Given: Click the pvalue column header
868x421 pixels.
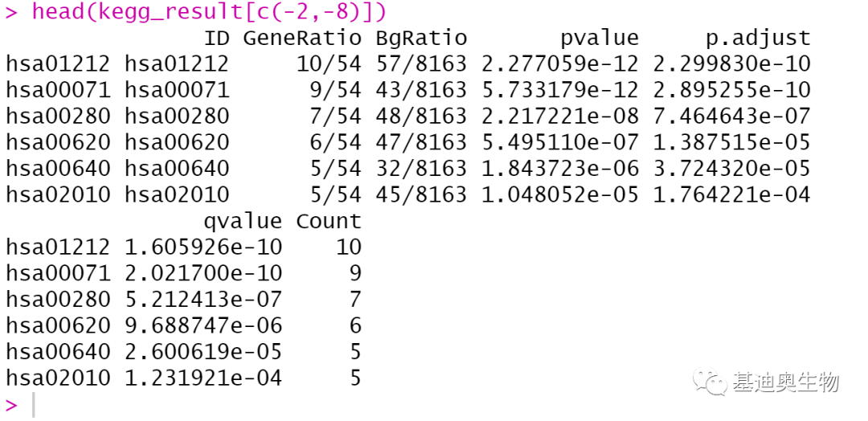Looking at the screenshot, I should pyautogui.click(x=600, y=38).
